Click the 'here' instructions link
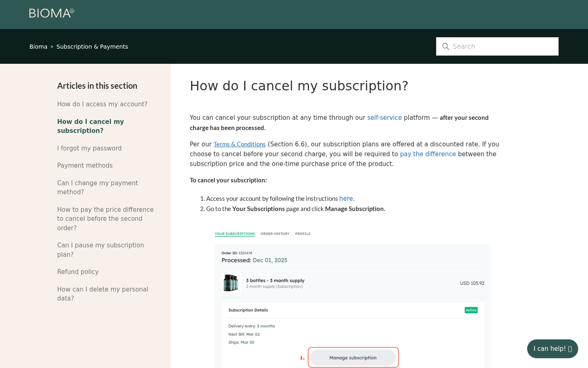This screenshot has height=368, width=588. click(346, 199)
